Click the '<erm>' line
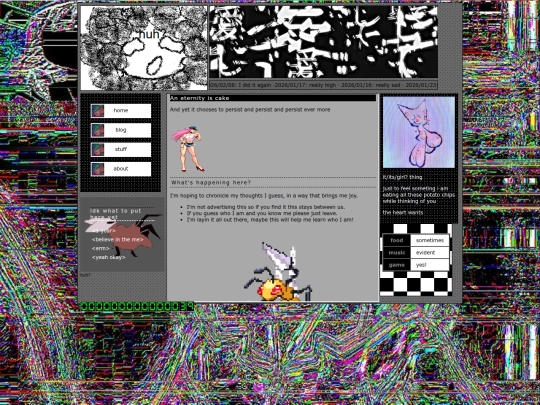This screenshot has height=405, width=540. tap(101, 248)
